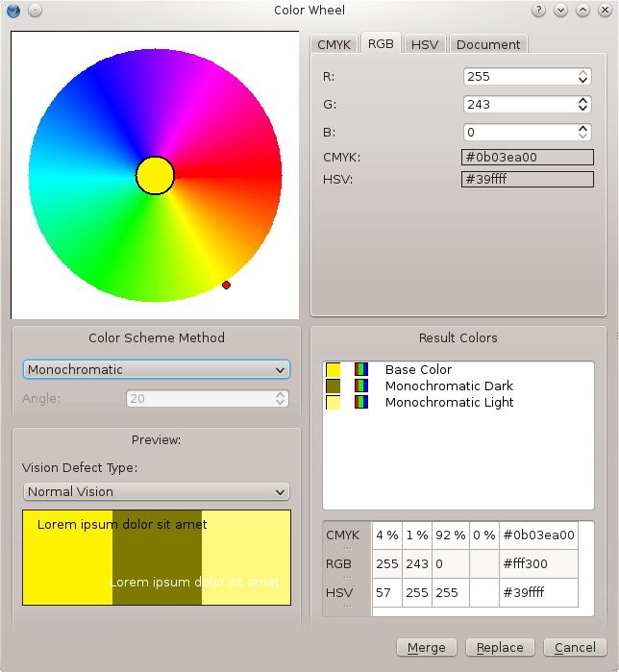This screenshot has height=672, width=619.
Task: Click the CMYK hex value field #0b03ea00
Action: click(528, 158)
